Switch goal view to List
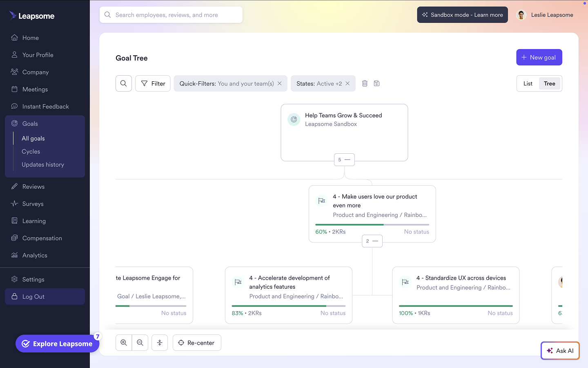 click(x=527, y=83)
